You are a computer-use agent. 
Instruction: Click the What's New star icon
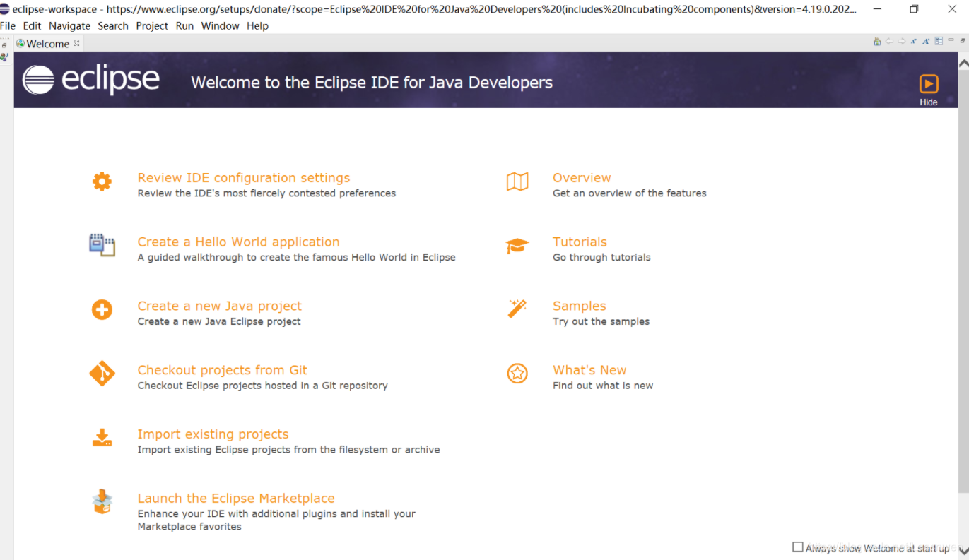coord(517,374)
